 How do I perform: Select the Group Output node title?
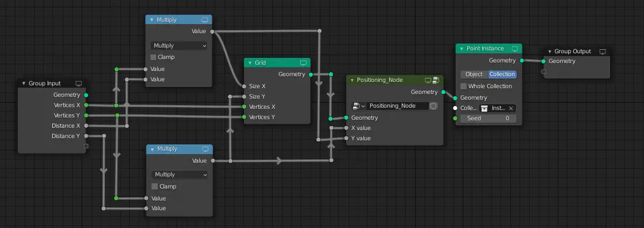pyautogui.click(x=572, y=51)
